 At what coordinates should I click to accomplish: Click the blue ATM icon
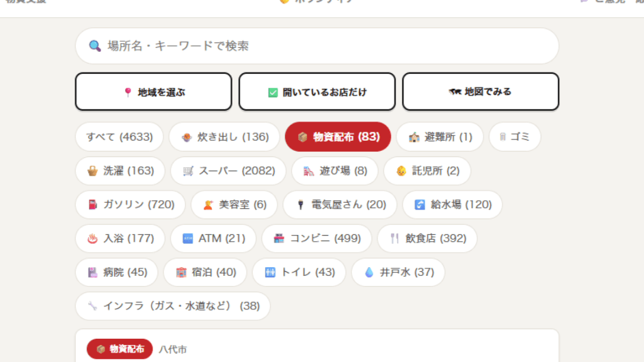(x=188, y=238)
